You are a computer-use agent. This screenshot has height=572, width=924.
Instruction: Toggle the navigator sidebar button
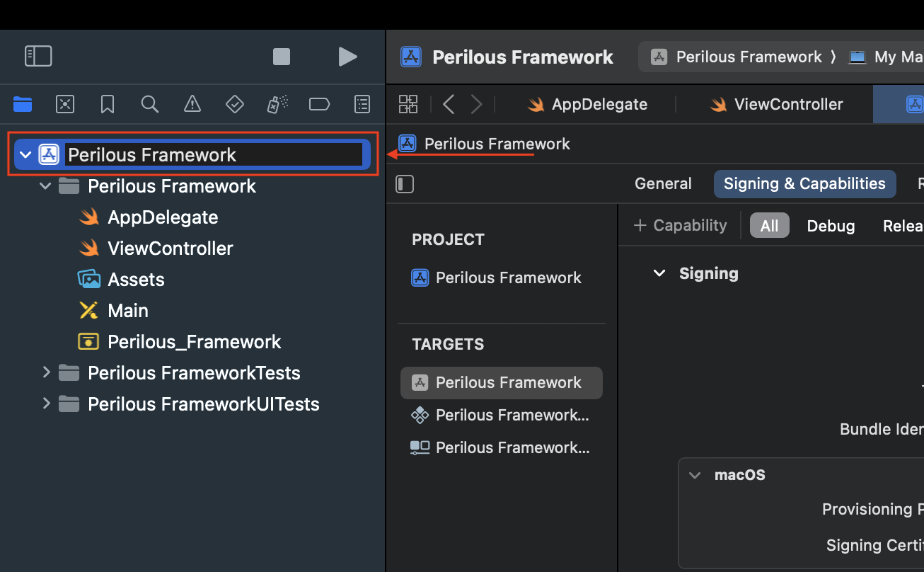(x=38, y=56)
